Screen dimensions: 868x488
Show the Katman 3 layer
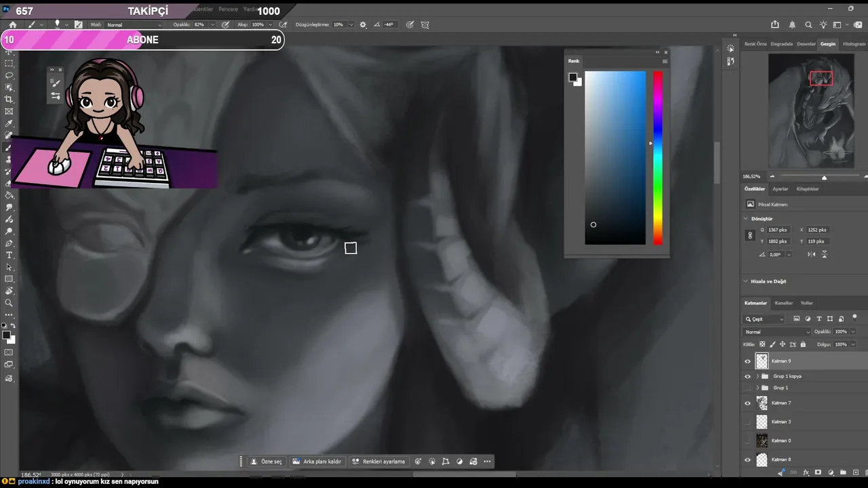tap(748, 422)
